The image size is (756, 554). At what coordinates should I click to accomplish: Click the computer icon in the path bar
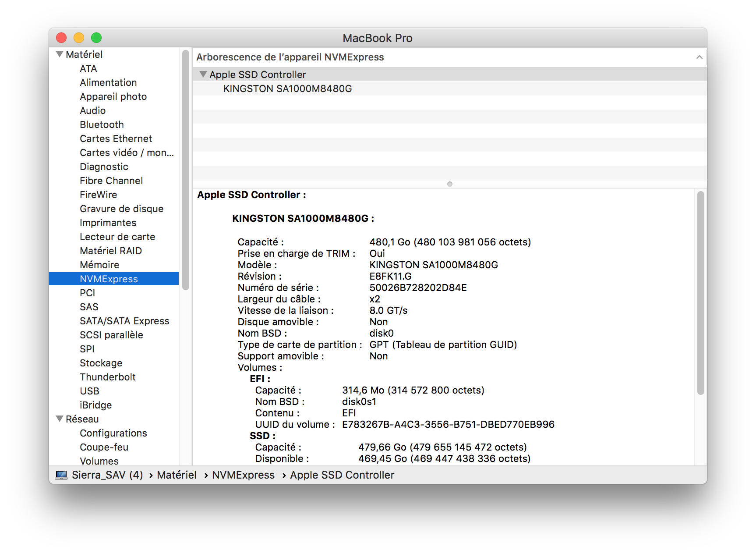click(x=61, y=475)
